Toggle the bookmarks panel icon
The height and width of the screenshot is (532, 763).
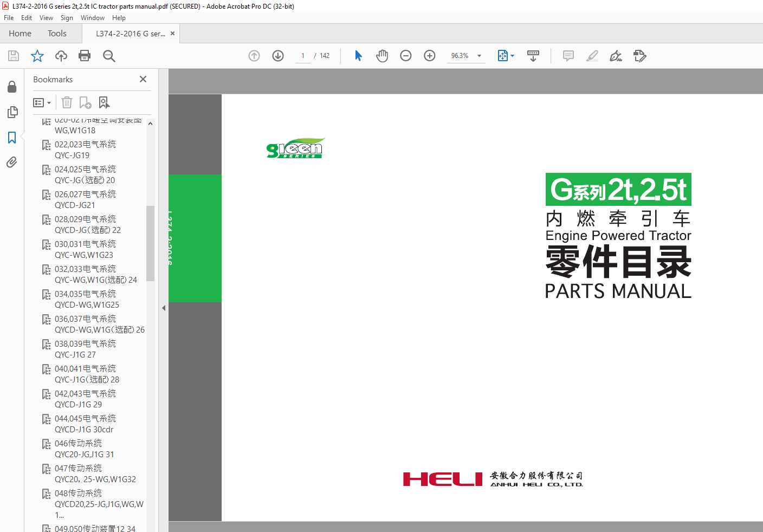(12, 138)
